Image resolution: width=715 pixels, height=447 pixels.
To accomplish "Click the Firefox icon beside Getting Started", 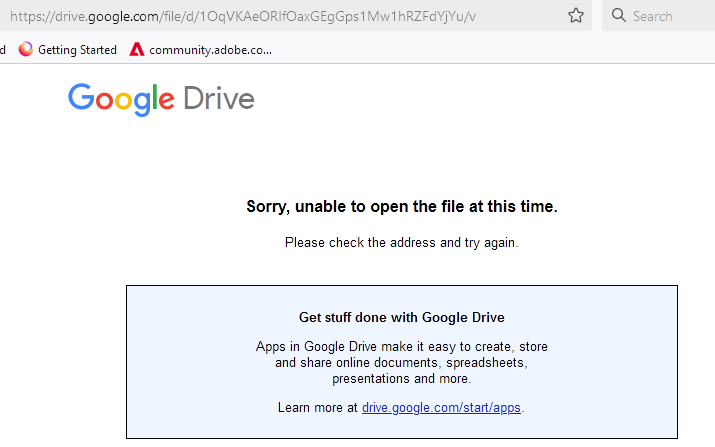I will tap(26, 49).
